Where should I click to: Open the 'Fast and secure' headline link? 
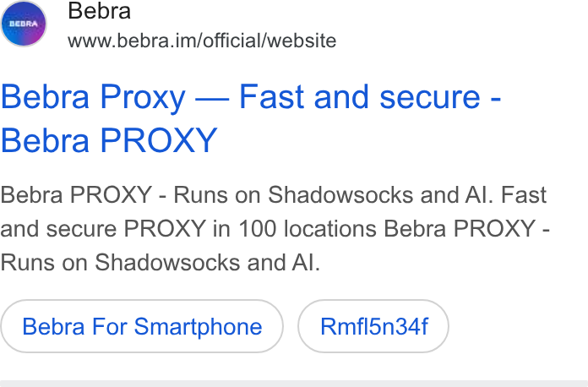click(x=359, y=96)
